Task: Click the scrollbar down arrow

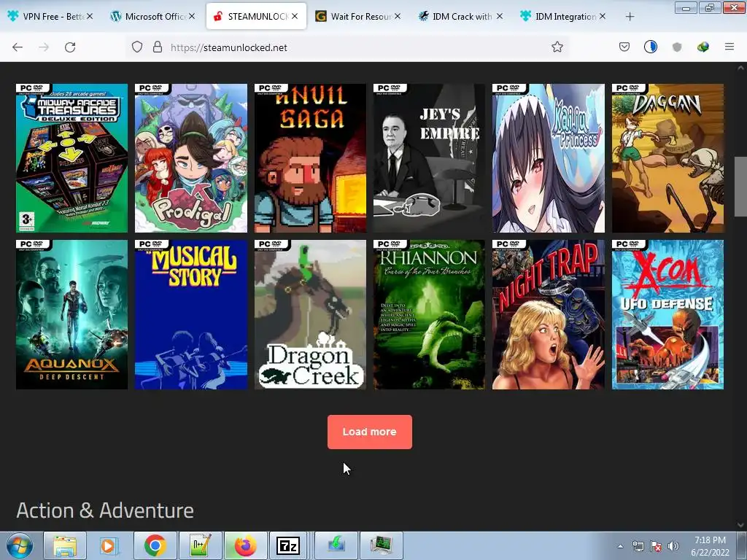Action: [740, 525]
